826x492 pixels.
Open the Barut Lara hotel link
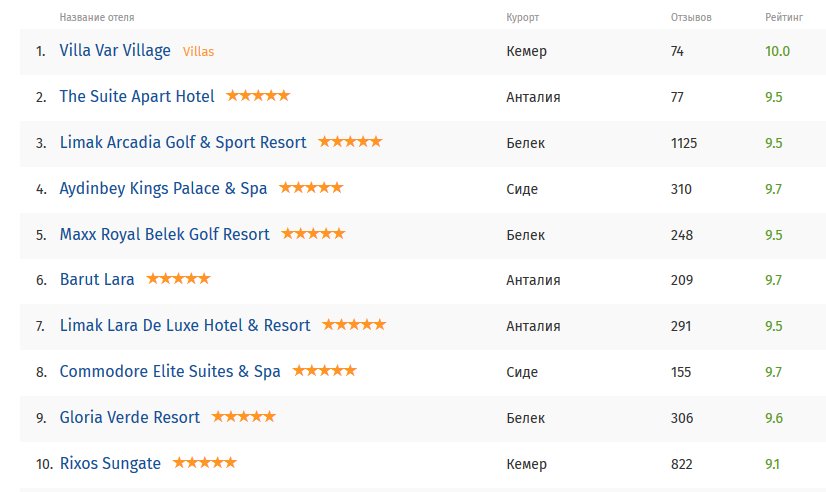pyautogui.click(x=97, y=280)
